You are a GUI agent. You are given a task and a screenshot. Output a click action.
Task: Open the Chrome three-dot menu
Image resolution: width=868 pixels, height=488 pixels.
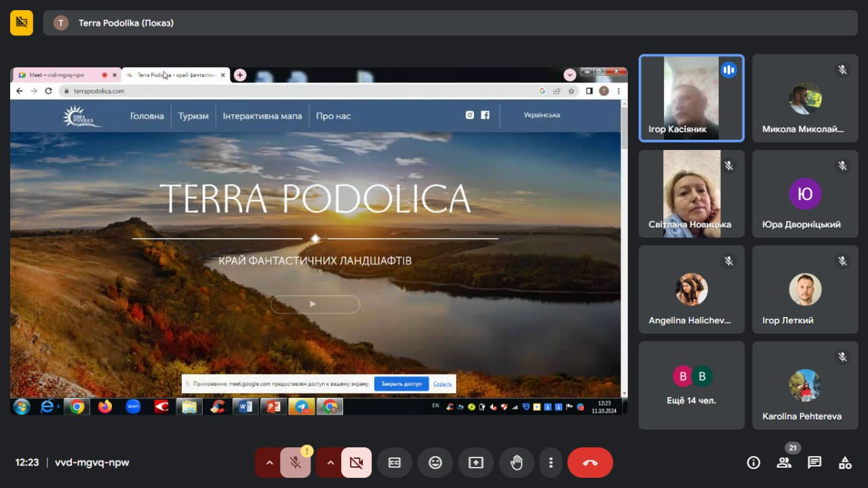point(617,91)
